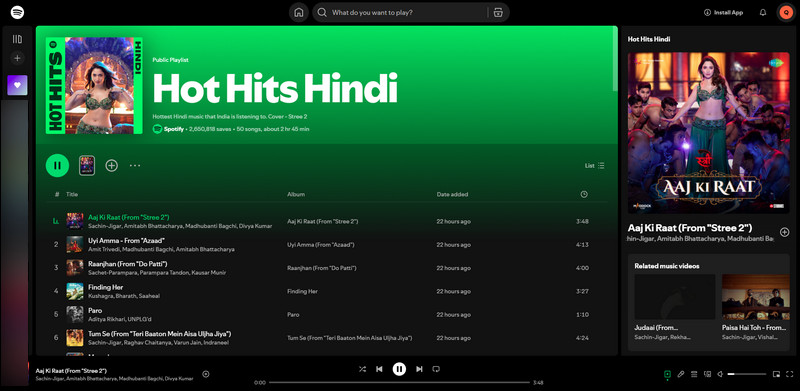This screenshot has width=800, height=391.
Task: Click the duration clock column header
Action: click(584, 194)
